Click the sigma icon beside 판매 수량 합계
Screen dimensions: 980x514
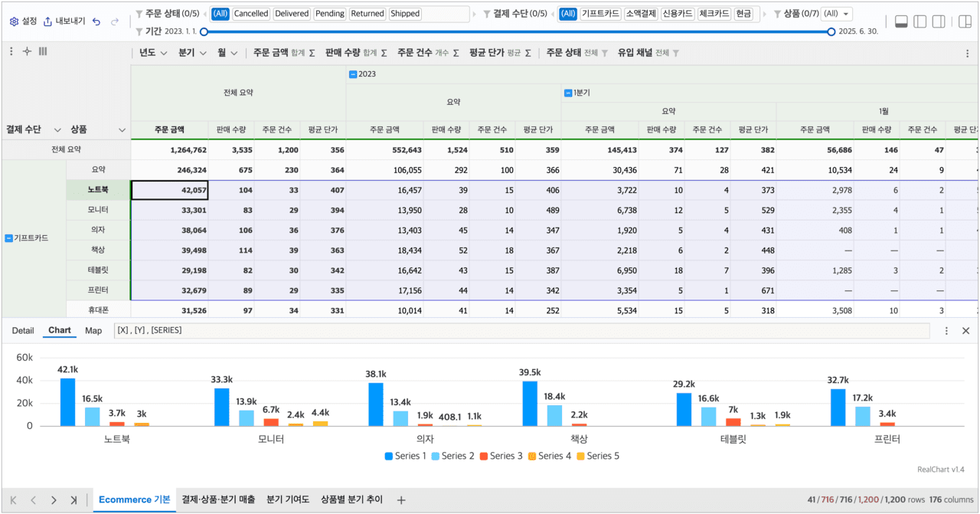point(385,53)
